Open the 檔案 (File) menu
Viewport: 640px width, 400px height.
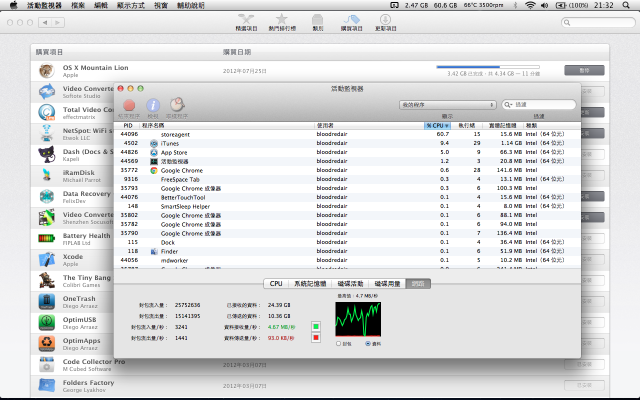[x=78, y=5]
